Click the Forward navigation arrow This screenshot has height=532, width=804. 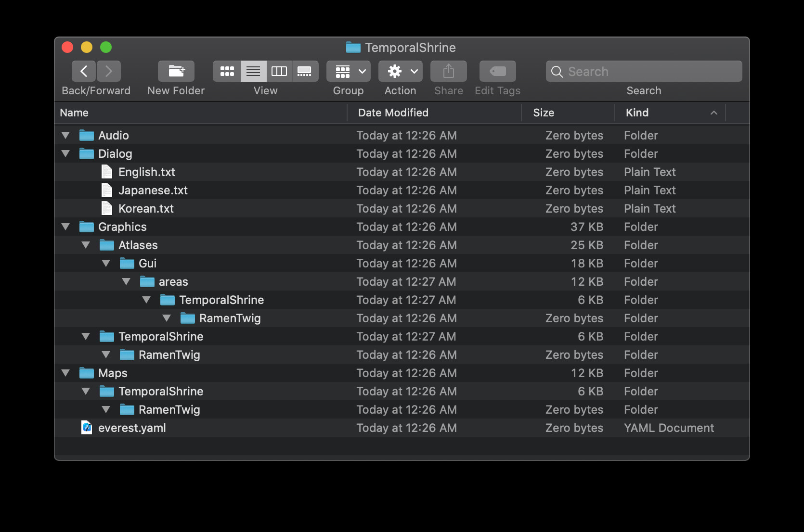tap(108, 71)
